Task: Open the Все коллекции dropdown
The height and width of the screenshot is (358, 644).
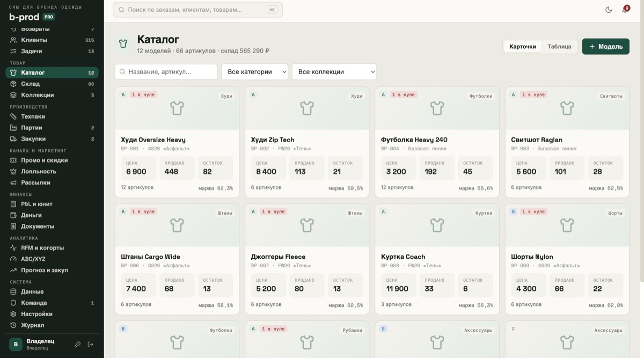Action: pyautogui.click(x=334, y=72)
